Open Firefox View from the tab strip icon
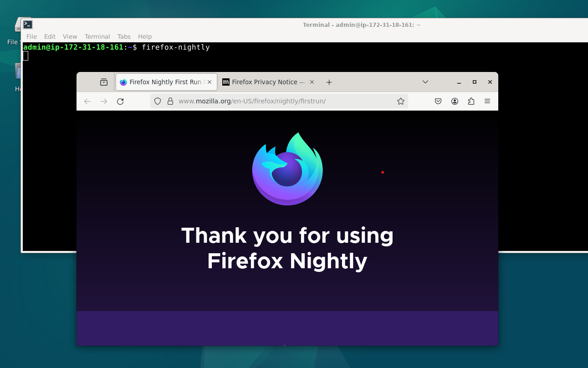This screenshot has height=368, width=588. tap(104, 82)
